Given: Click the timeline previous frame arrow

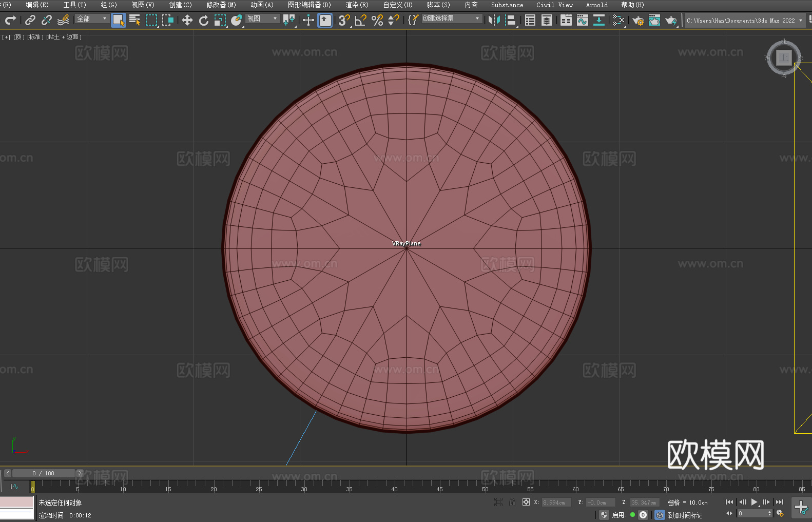Looking at the screenshot, I should click(x=7, y=473).
